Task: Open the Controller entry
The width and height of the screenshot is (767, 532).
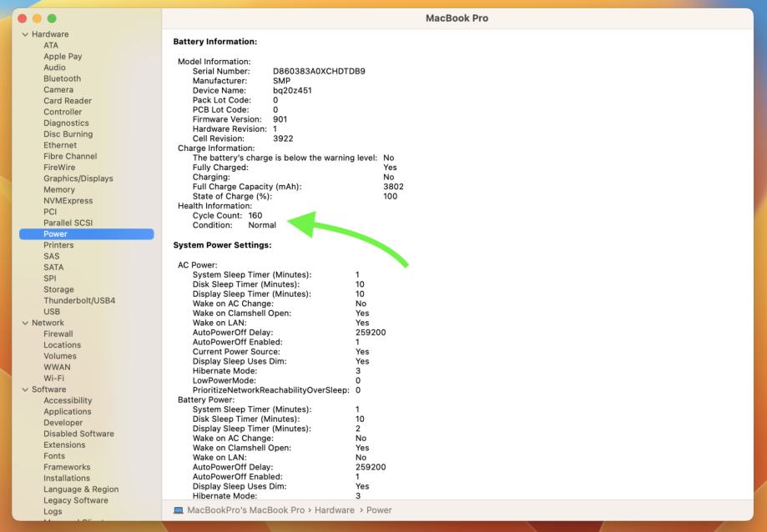Action: click(x=63, y=112)
